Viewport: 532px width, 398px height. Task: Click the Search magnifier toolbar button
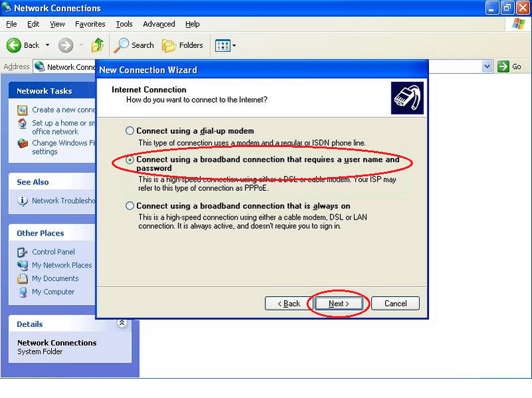pyautogui.click(x=134, y=45)
